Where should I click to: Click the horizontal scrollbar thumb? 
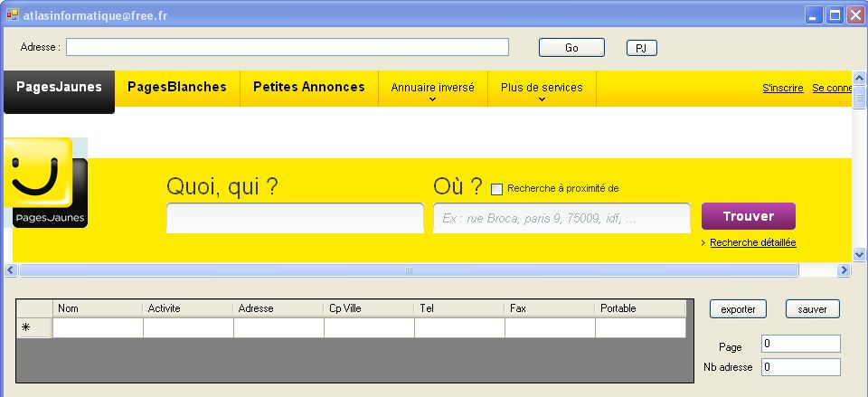pyautogui.click(x=409, y=270)
